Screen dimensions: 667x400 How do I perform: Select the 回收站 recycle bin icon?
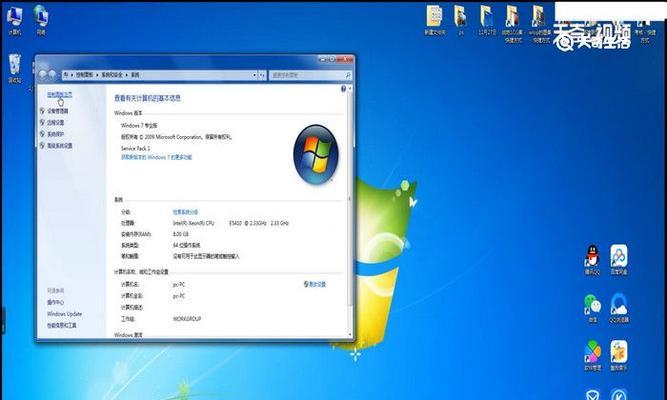pos(14,68)
